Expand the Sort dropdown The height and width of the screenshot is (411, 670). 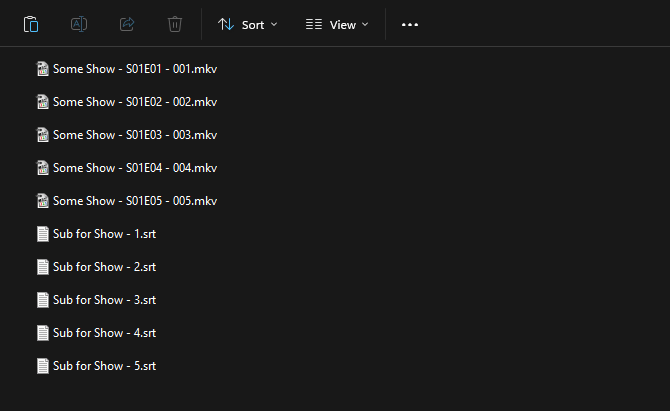click(248, 24)
